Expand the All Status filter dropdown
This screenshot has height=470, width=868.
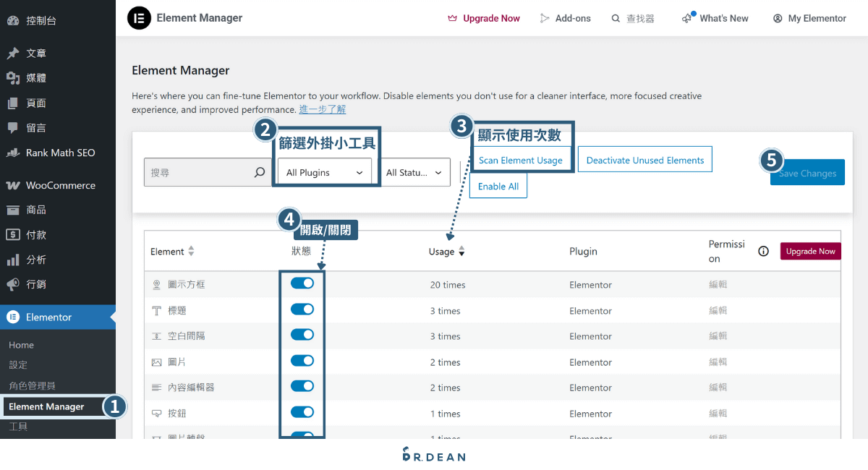click(416, 172)
